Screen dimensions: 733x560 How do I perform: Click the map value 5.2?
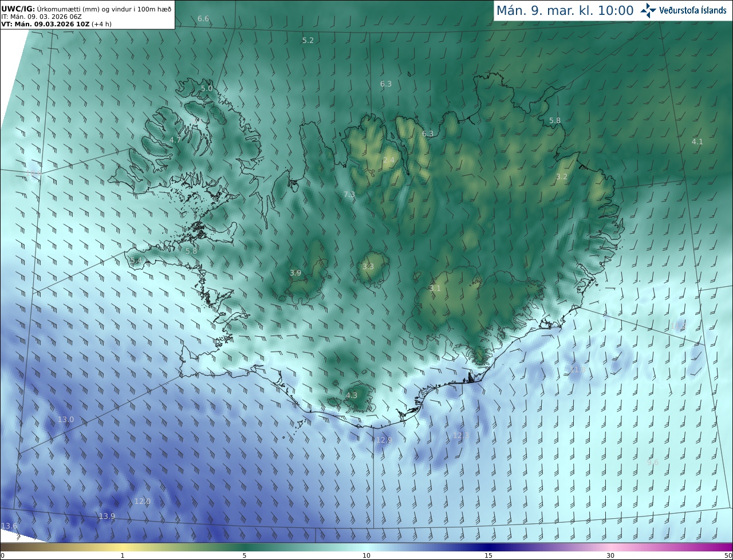coord(308,41)
